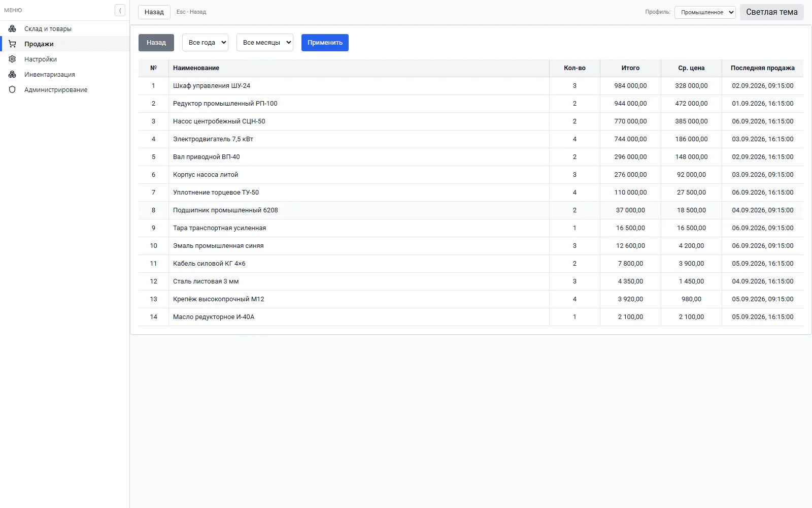The height and width of the screenshot is (508, 812).
Task: Collapse the sidebar menu with the chevron button
Action: pyautogui.click(x=120, y=10)
